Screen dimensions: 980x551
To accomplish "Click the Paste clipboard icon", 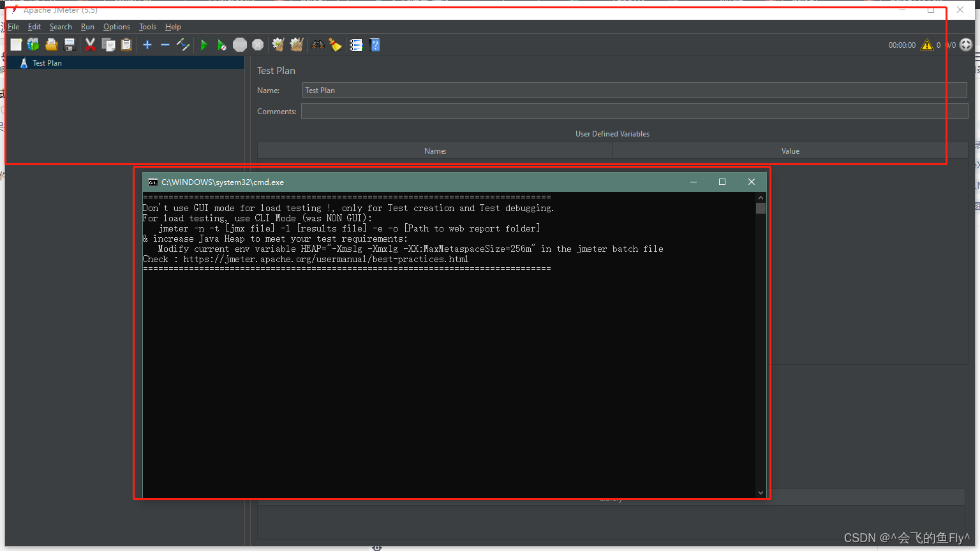I will tap(126, 45).
